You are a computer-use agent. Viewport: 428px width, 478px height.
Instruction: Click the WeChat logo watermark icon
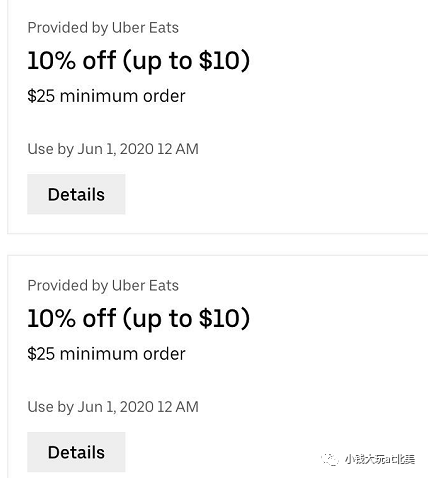click(x=329, y=459)
